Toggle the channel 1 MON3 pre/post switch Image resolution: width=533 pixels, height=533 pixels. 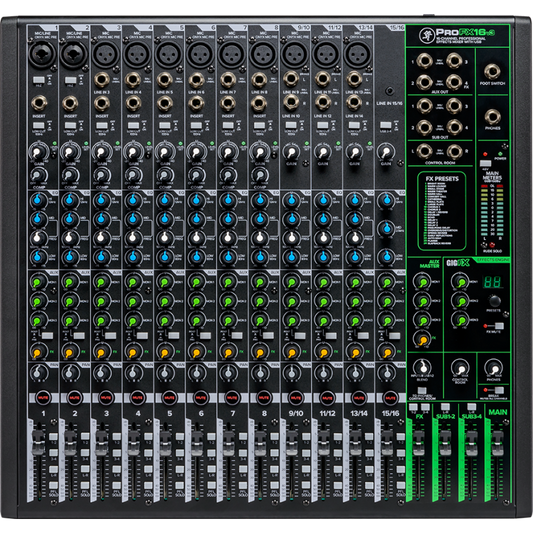click(x=47, y=336)
